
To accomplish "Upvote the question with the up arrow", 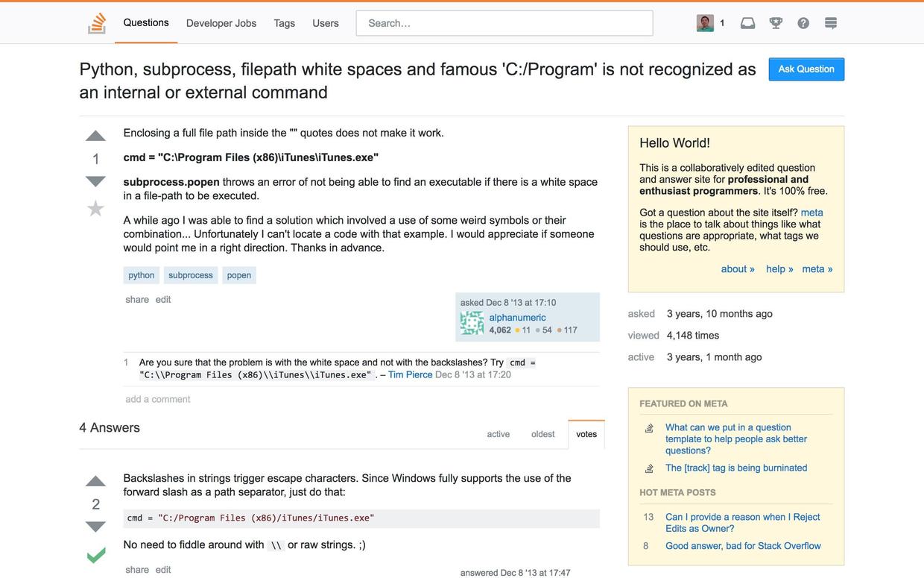I will tap(95, 136).
